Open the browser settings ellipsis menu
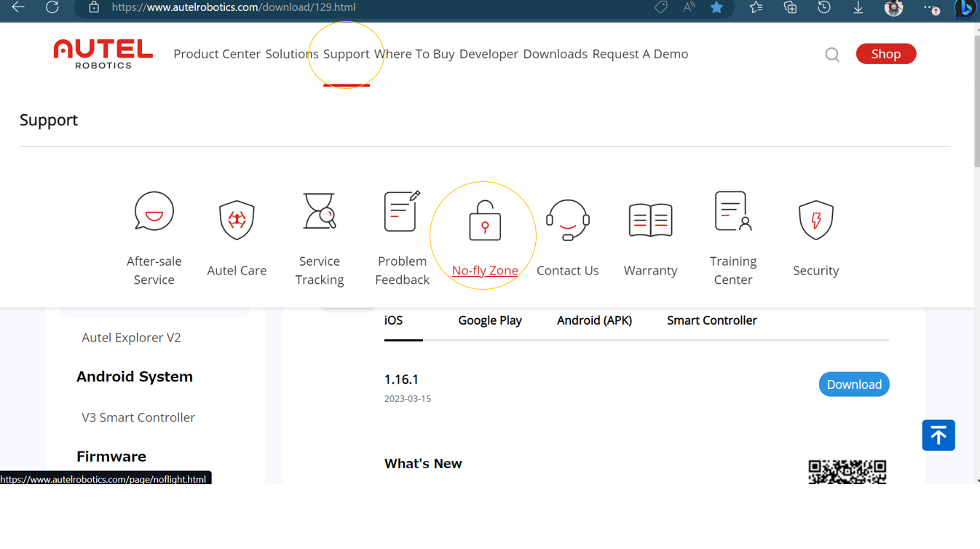Screen dimensions: 980x549 [931, 8]
